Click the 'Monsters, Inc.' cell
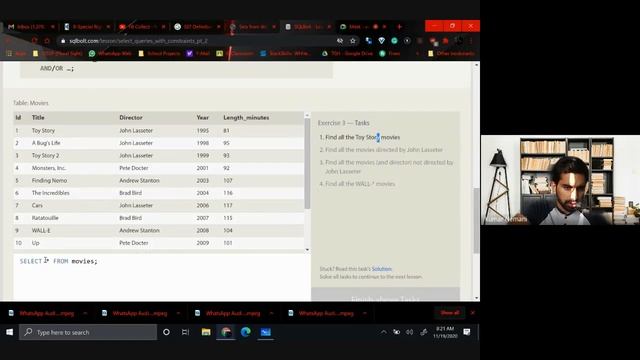 click(x=49, y=168)
